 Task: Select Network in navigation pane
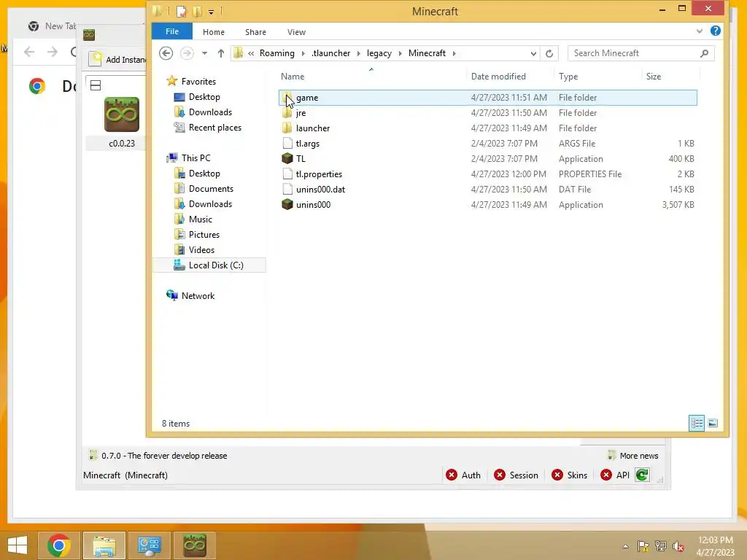click(x=198, y=296)
